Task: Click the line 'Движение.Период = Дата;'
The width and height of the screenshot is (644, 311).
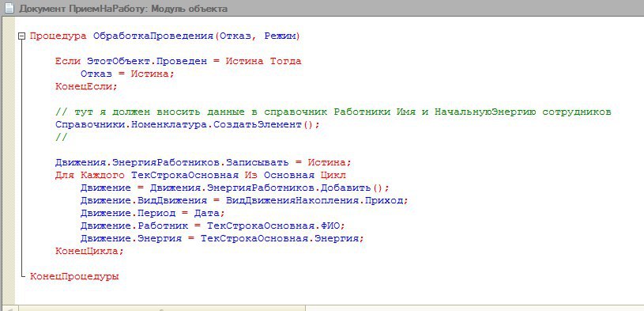Action: point(153,214)
